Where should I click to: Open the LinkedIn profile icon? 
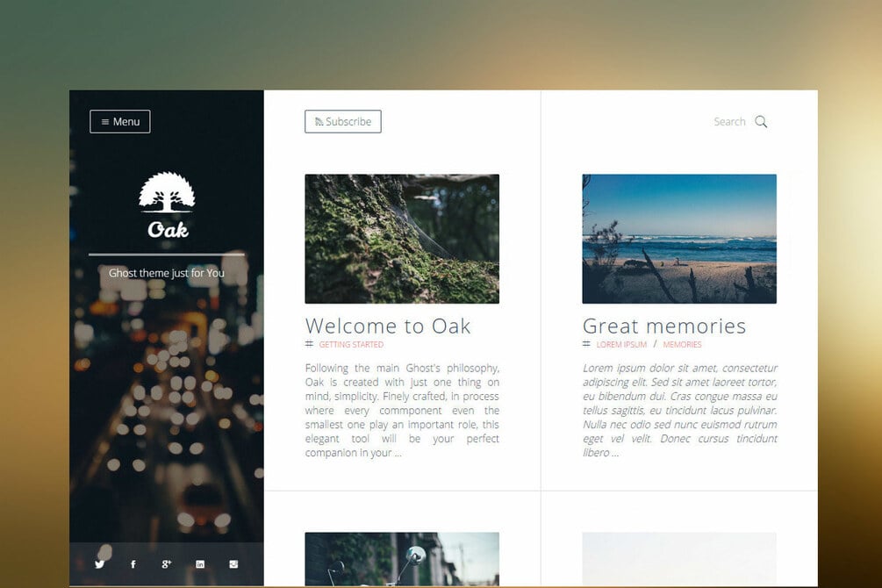point(199,564)
